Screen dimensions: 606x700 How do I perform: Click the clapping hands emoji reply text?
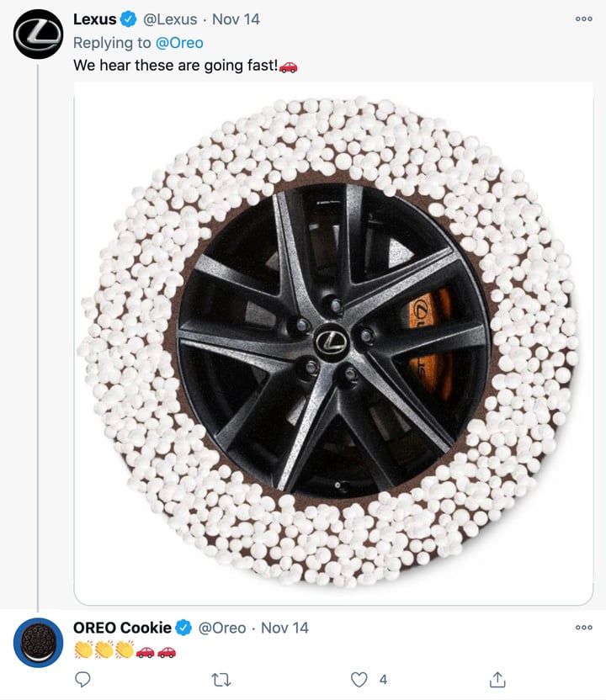point(104,650)
